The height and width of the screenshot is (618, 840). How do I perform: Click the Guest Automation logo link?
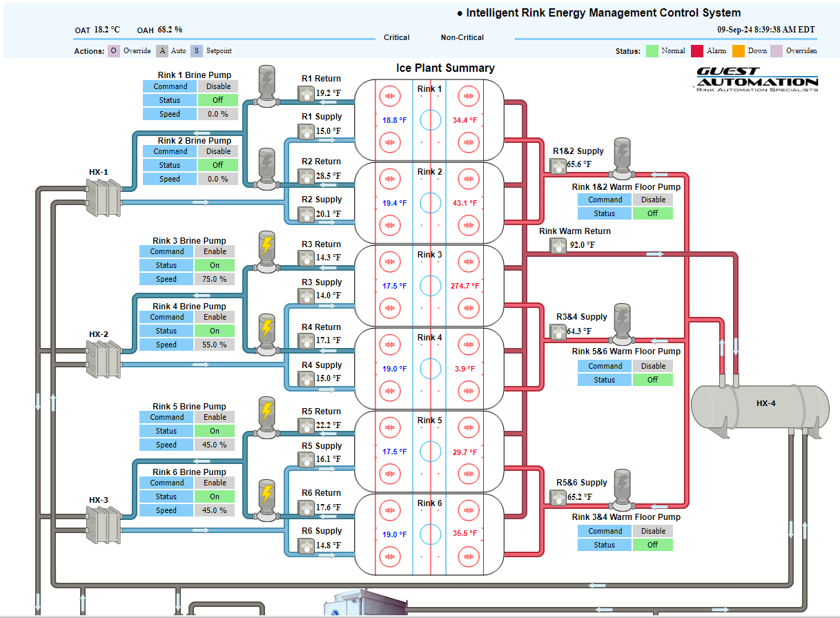pos(756,79)
